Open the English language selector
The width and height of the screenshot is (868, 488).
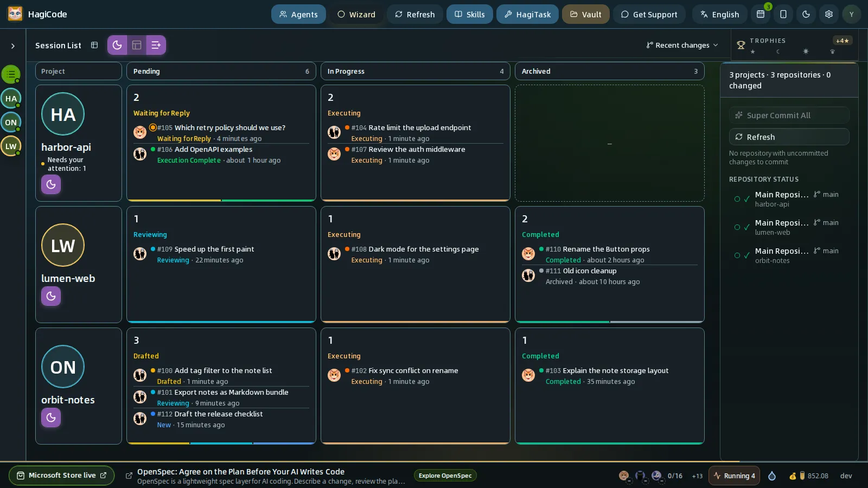click(719, 14)
